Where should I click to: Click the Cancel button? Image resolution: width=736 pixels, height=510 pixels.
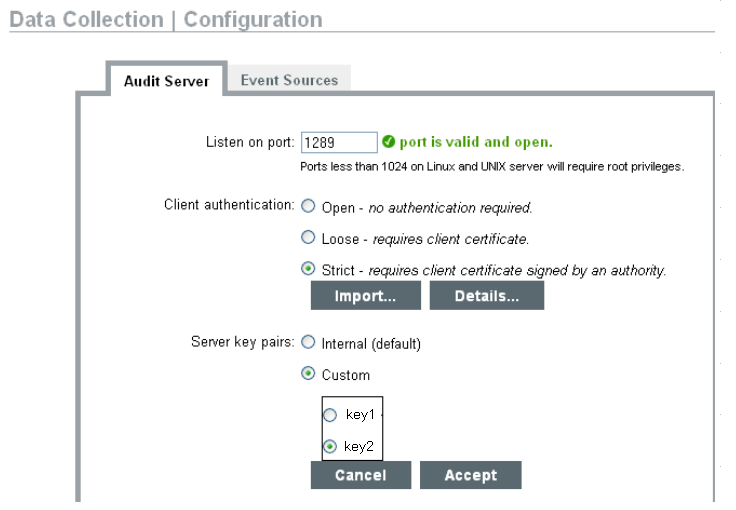(360, 475)
